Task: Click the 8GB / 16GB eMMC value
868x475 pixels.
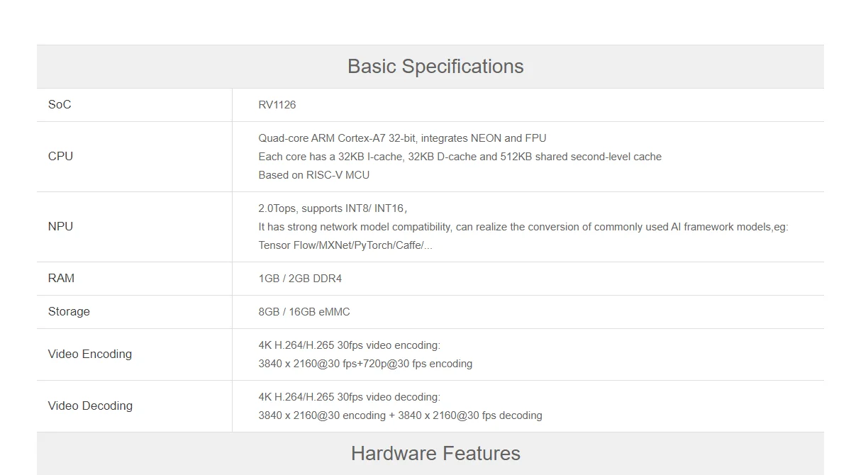Action: pyautogui.click(x=304, y=312)
